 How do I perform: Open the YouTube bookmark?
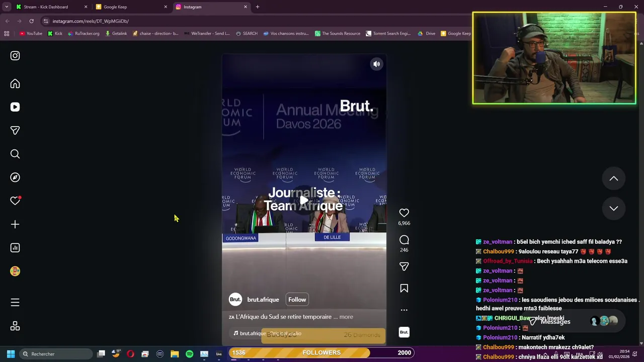(31, 34)
